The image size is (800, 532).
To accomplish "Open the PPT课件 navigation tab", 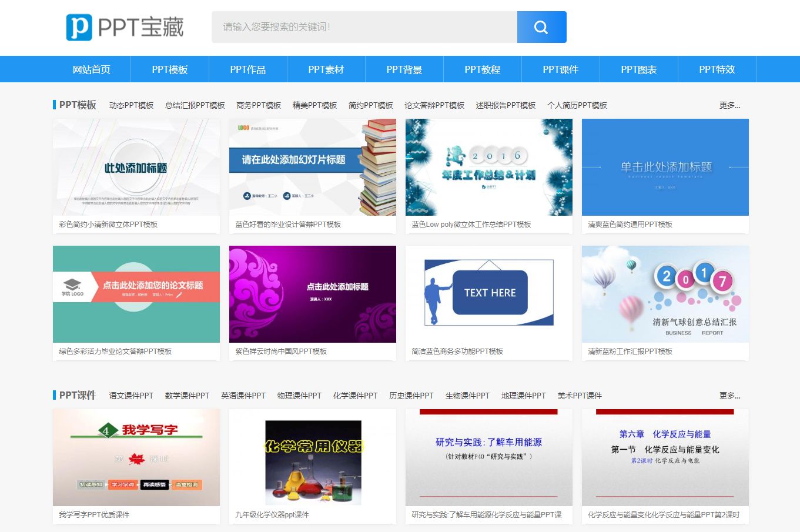I will click(561, 69).
